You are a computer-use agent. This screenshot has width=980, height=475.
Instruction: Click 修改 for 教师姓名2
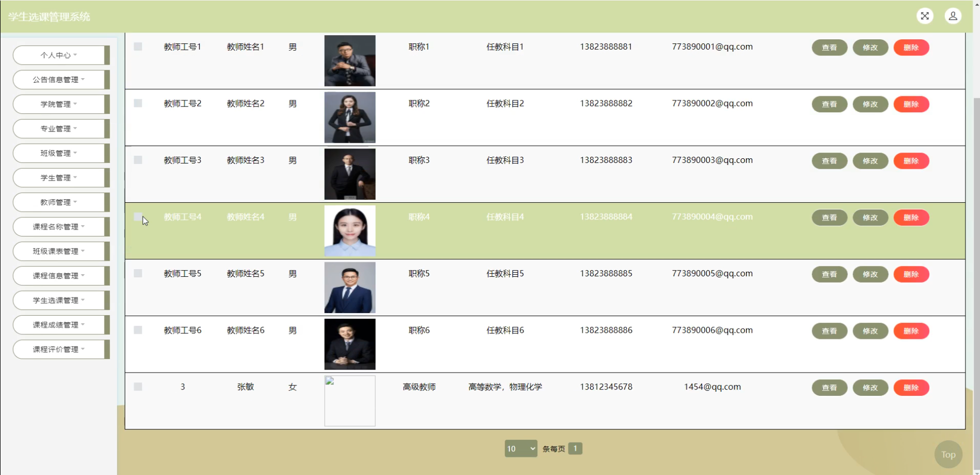[870, 104]
